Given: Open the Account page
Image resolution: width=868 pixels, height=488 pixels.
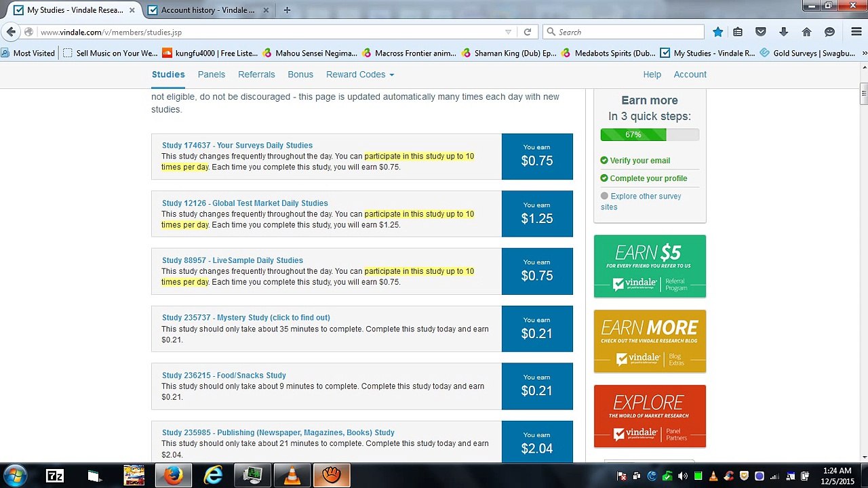Looking at the screenshot, I should [x=690, y=75].
